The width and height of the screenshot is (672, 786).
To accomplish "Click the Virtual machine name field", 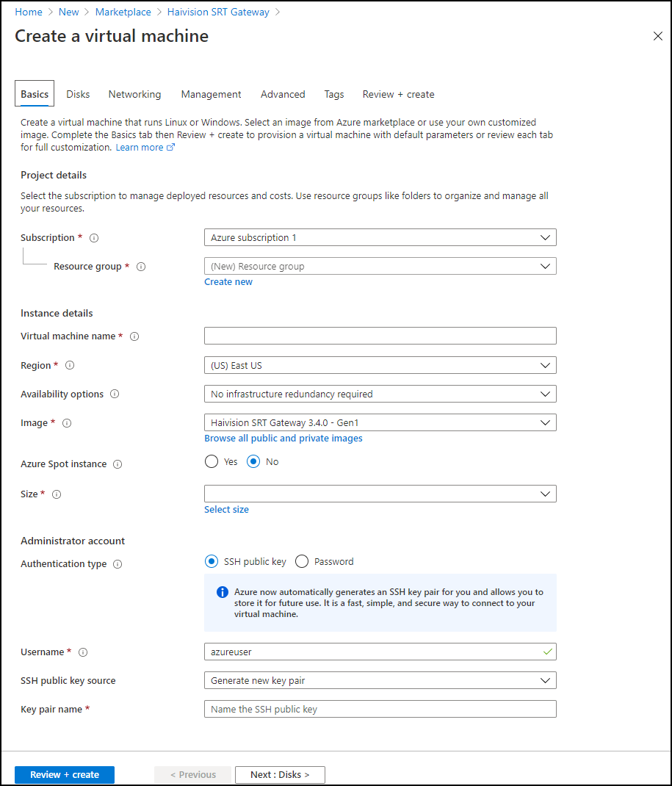I will coord(380,336).
